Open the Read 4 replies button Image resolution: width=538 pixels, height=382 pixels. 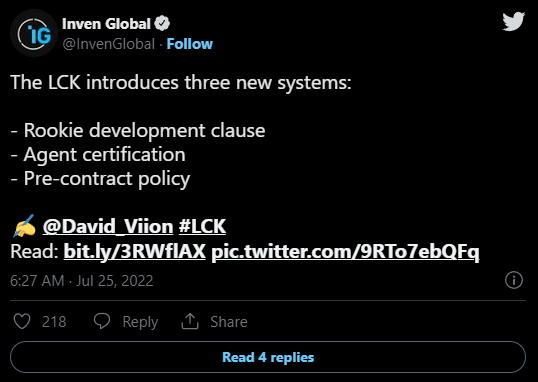268,357
